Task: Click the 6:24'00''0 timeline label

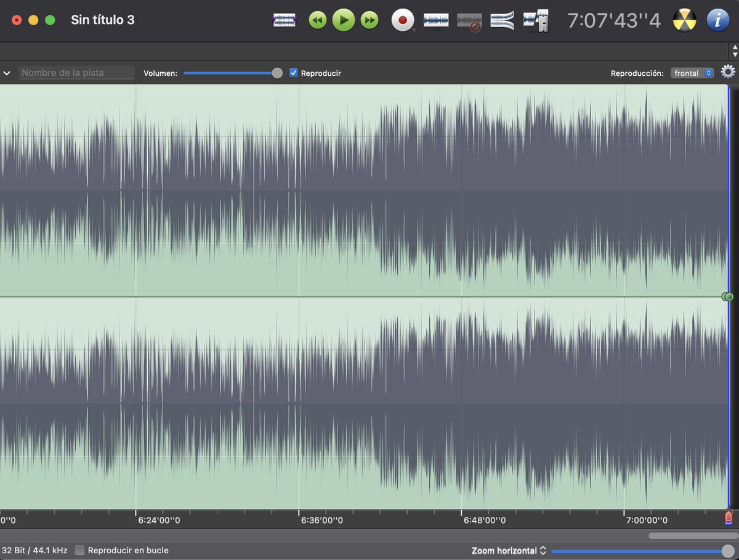Action: (x=160, y=520)
